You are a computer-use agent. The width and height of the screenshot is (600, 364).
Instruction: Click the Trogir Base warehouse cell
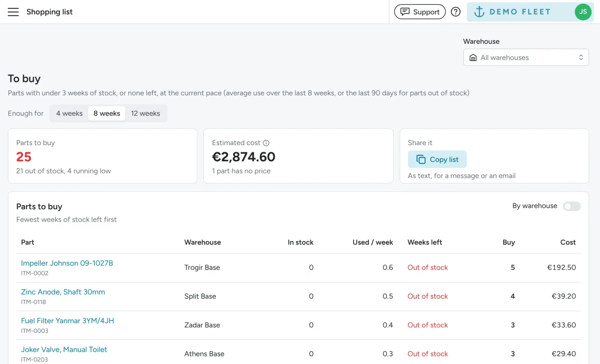[202, 268]
